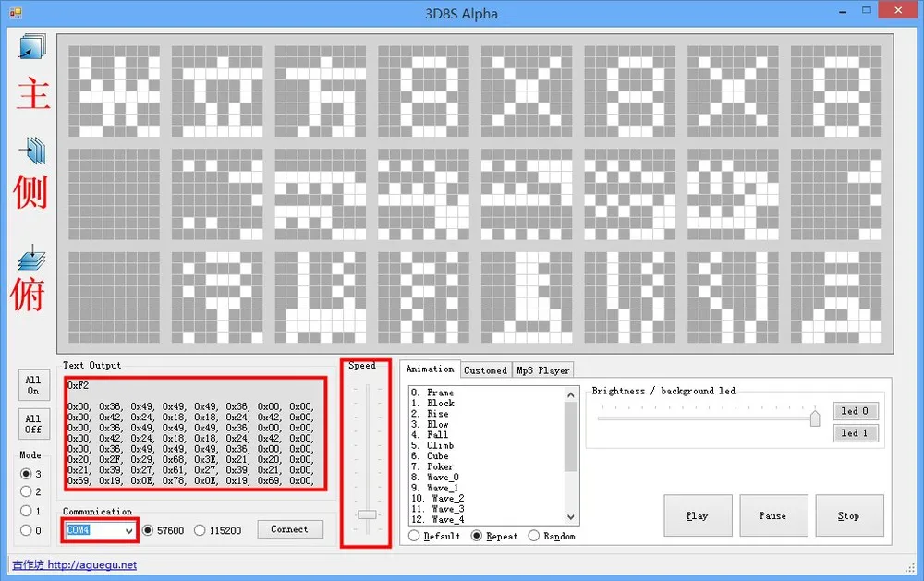Select the Repeat playback option
Viewport: 924px width, 581px height.
(x=476, y=536)
